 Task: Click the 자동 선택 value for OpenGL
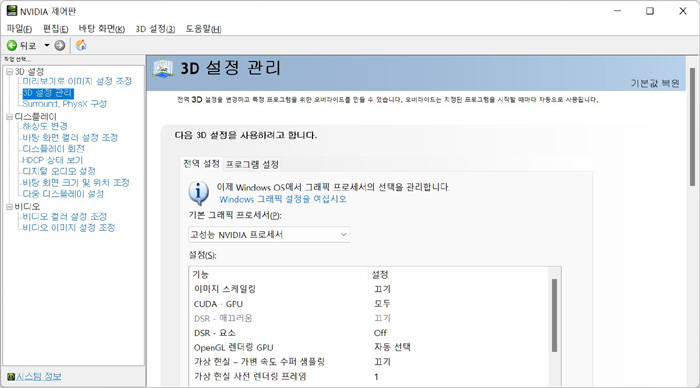tap(392, 347)
